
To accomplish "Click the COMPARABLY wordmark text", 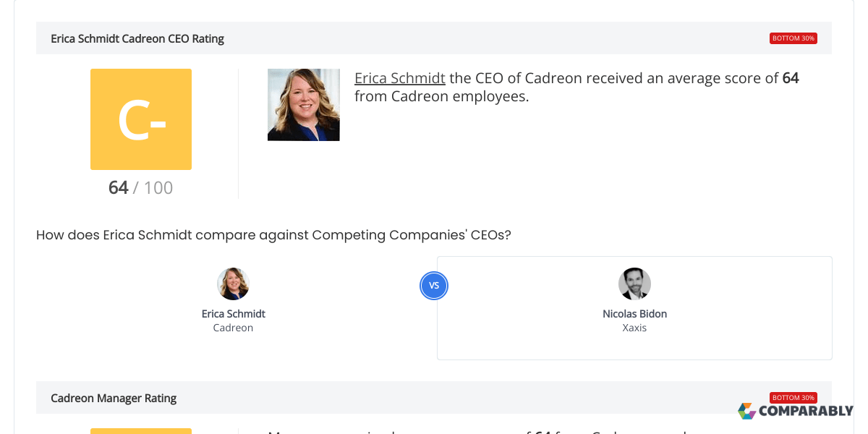I will tap(805, 412).
